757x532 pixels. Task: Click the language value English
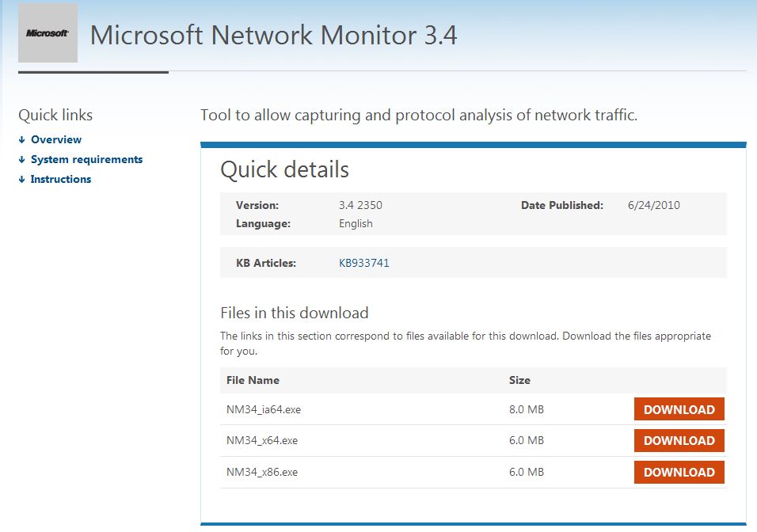tap(356, 223)
